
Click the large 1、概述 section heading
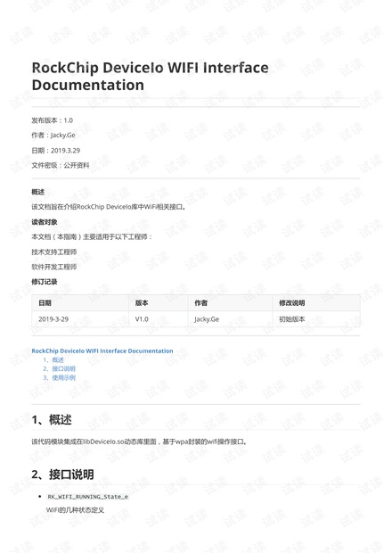coord(52,420)
